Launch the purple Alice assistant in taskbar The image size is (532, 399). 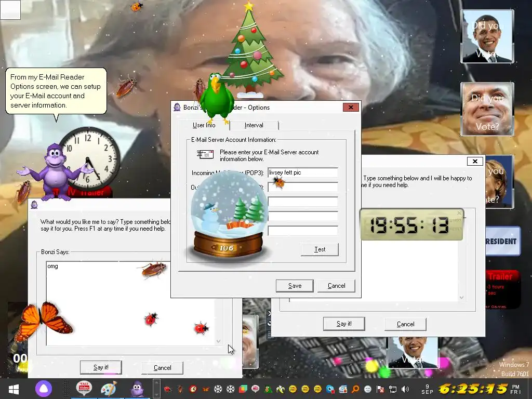click(x=44, y=389)
